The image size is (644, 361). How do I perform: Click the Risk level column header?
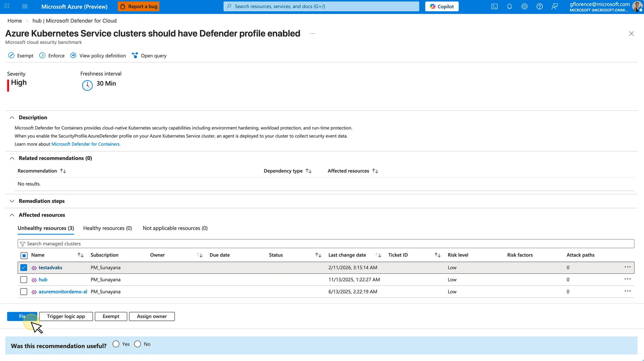[458, 255]
